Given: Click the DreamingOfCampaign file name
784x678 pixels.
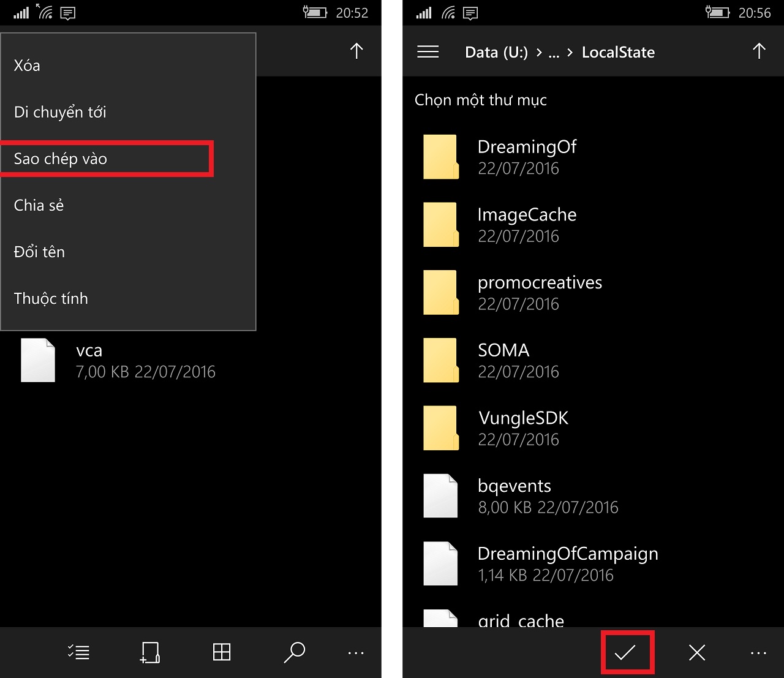Looking at the screenshot, I should 568,554.
